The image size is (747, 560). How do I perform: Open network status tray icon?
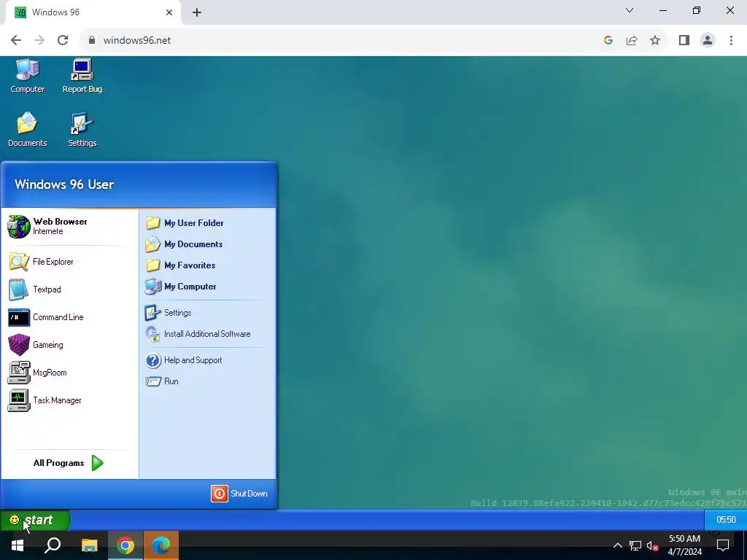635,545
